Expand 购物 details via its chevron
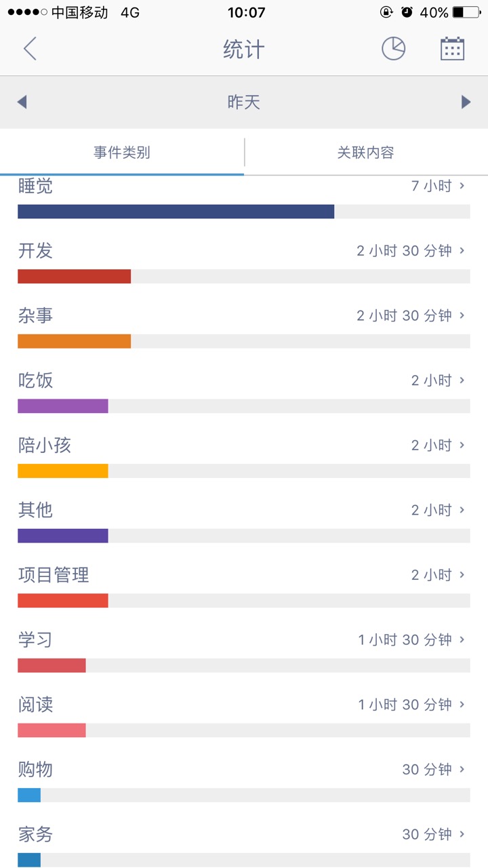The height and width of the screenshot is (868, 488). tap(462, 770)
